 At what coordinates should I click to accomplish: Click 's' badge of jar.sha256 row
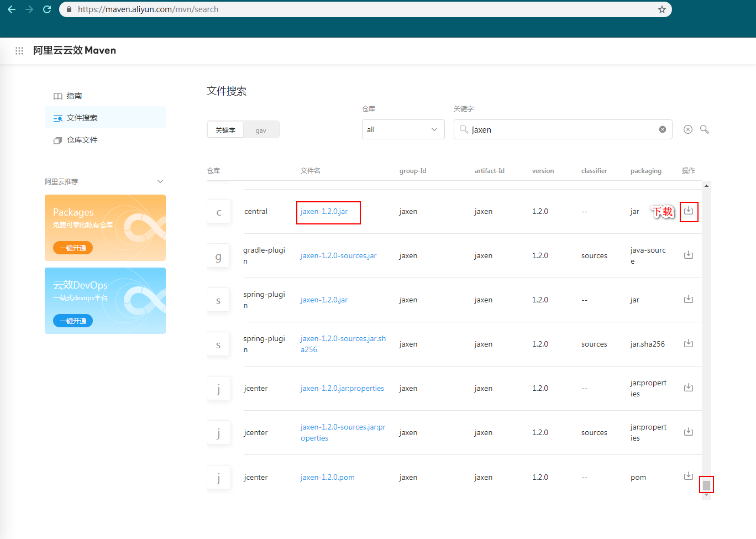pos(218,344)
